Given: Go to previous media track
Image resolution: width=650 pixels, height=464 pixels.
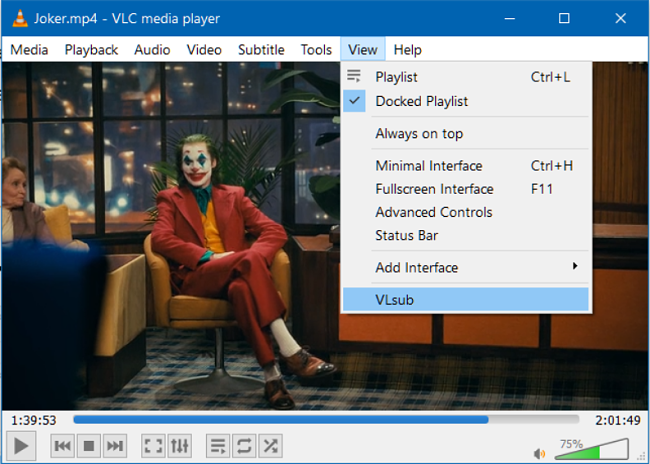Looking at the screenshot, I should coord(63,446).
